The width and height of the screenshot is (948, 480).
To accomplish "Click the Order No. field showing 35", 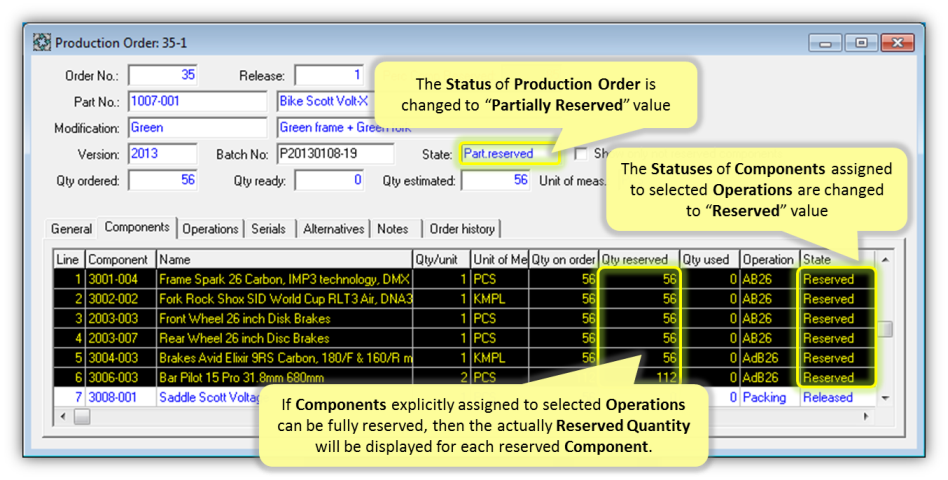I will point(163,75).
